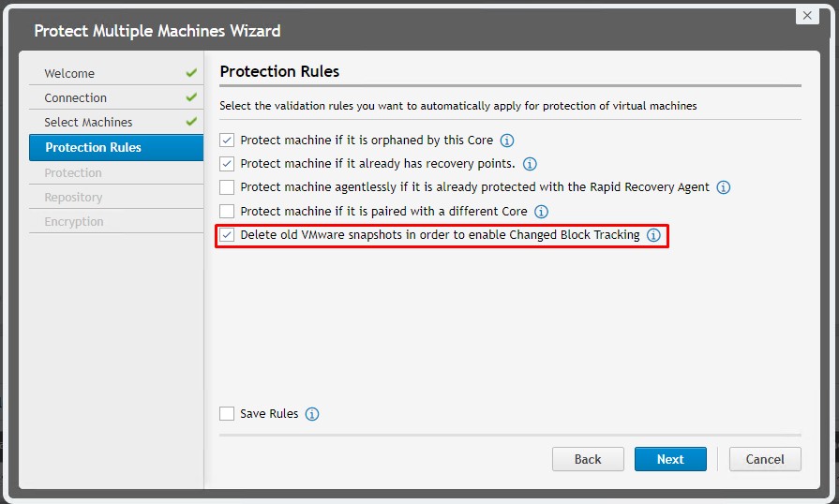Close the wizard with the X button
Screen dimensions: 839x504
806,15
